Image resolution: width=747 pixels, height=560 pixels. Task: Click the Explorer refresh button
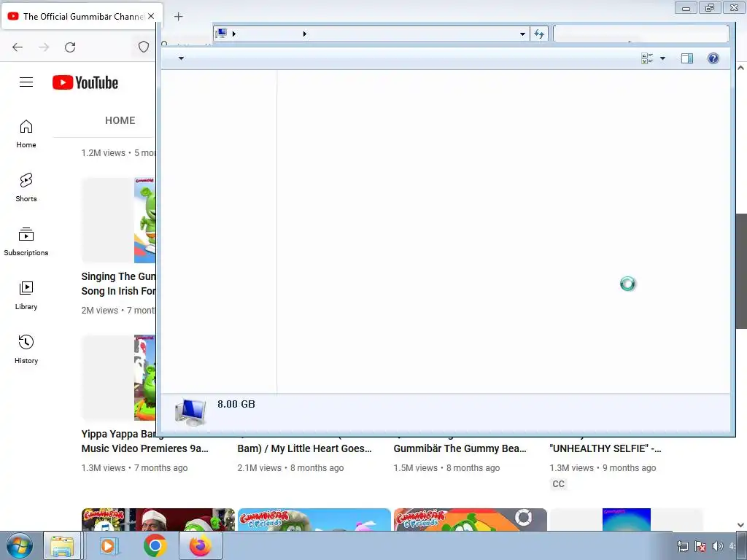click(x=539, y=34)
